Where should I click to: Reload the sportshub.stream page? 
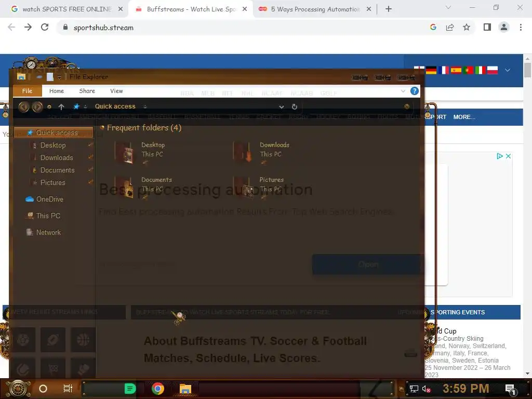(45, 28)
